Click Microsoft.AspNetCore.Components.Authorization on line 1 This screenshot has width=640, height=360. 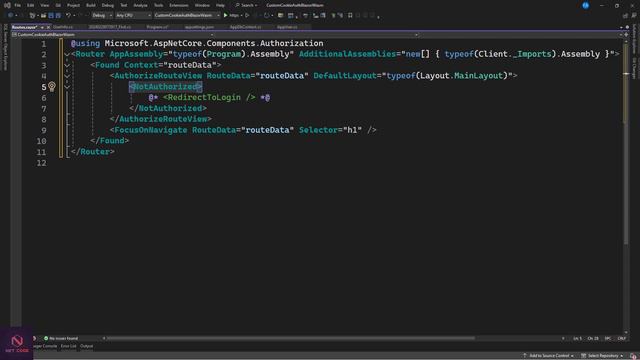[x=214, y=43]
